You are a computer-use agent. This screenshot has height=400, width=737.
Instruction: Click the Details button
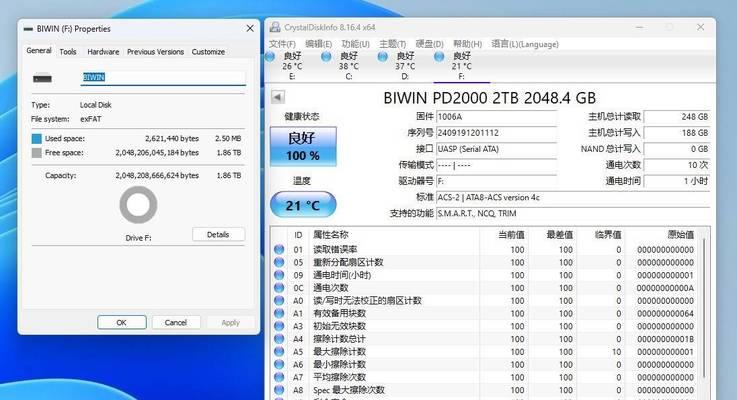[x=219, y=234]
